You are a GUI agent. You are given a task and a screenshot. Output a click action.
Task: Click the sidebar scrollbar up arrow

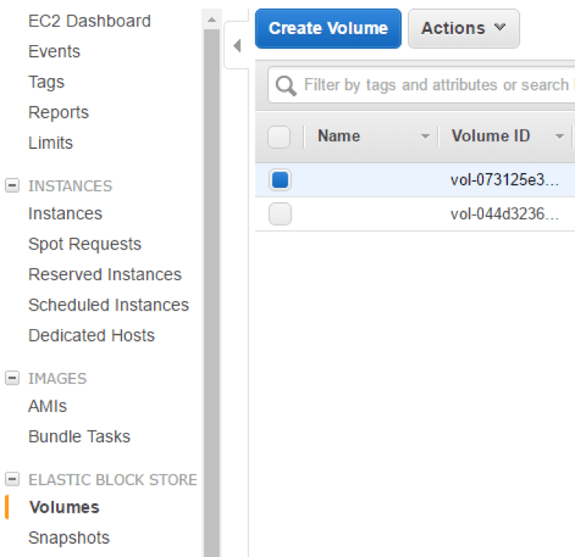click(x=212, y=19)
